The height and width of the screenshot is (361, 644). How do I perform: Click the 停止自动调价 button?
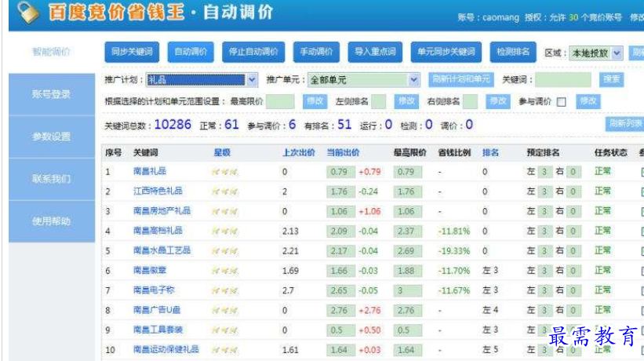pyautogui.click(x=253, y=52)
